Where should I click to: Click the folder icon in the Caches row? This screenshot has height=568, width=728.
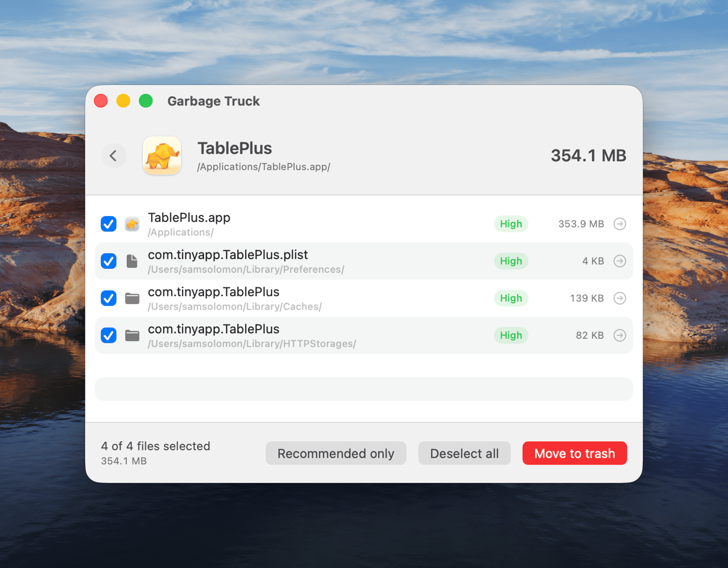(x=132, y=298)
